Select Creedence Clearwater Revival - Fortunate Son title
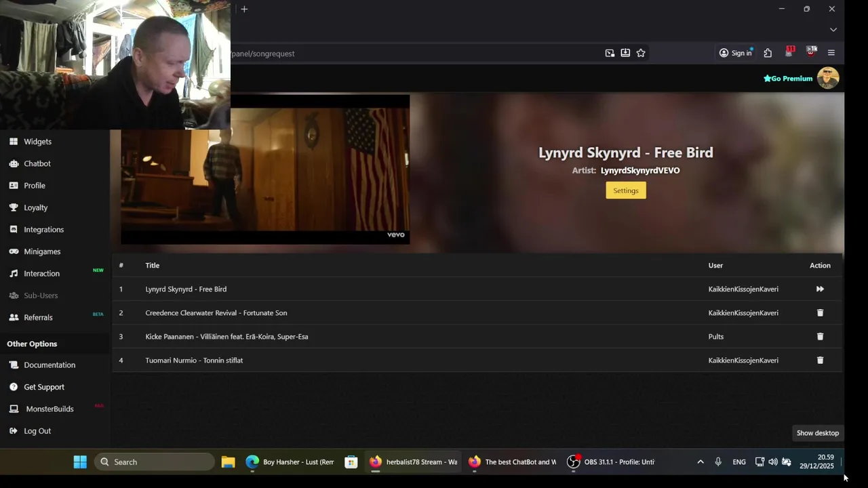 216,313
